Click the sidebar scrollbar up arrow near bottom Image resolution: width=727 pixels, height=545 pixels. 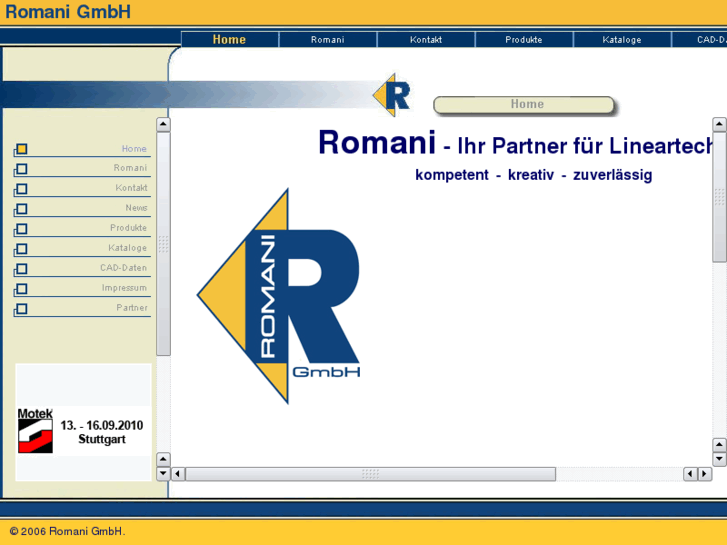[163, 459]
